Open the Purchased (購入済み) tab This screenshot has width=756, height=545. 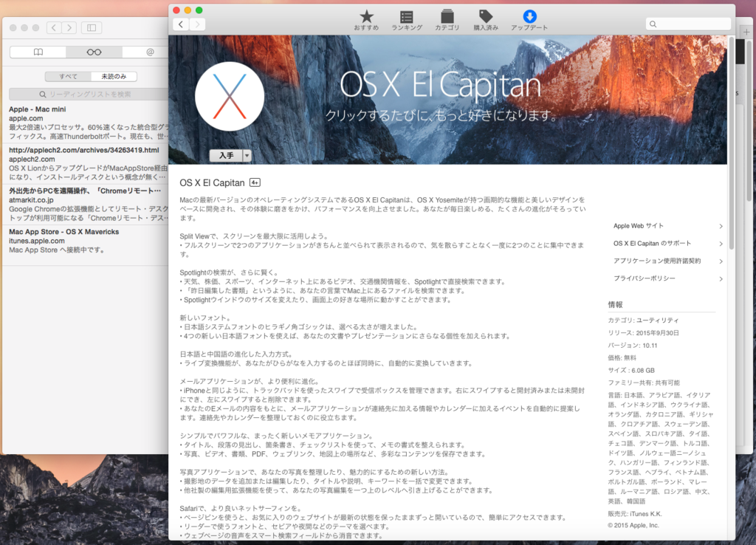coord(486,20)
